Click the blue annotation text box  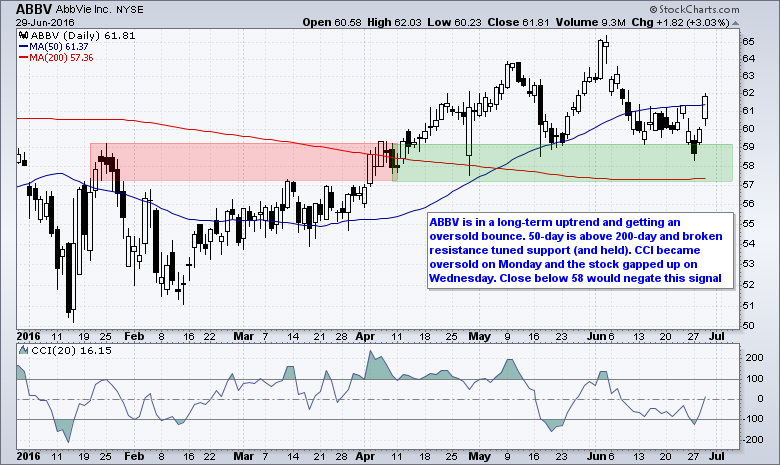pyautogui.click(x=581, y=250)
